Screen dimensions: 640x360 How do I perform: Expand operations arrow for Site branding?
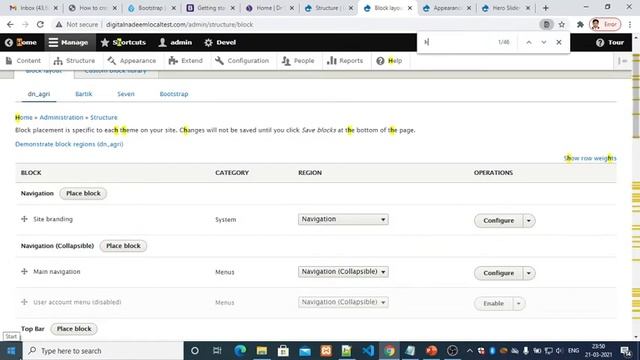pos(529,220)
